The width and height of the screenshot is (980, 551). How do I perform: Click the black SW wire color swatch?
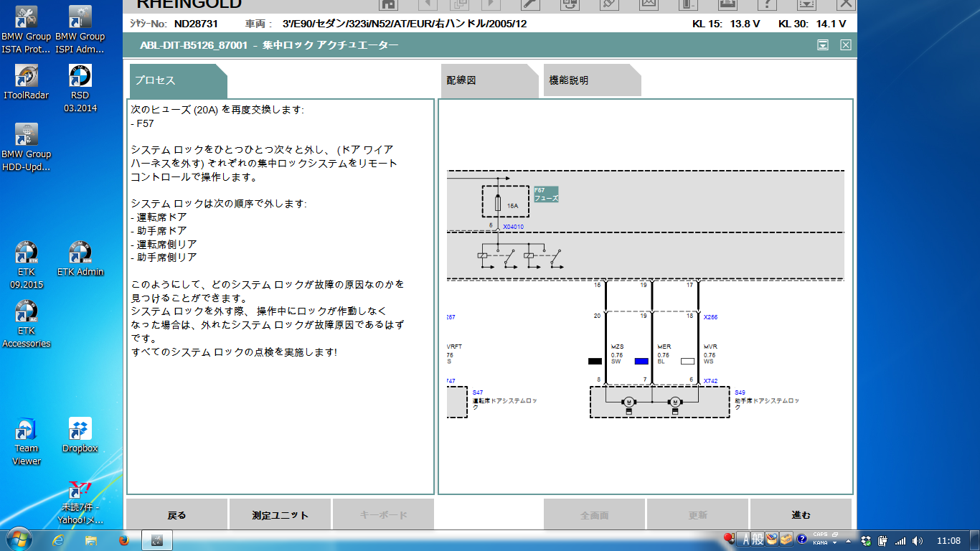coord(595,362)
